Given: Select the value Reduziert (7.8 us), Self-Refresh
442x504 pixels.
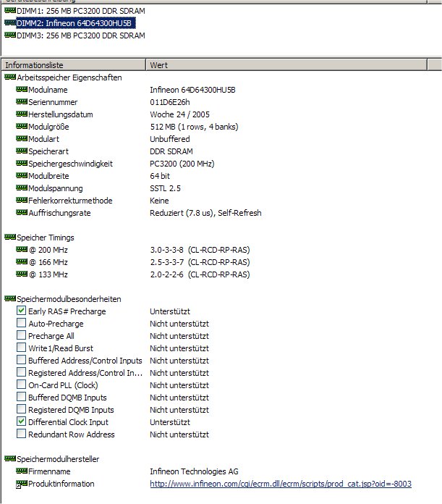Looking at the screenshot, I should point(205,213).
